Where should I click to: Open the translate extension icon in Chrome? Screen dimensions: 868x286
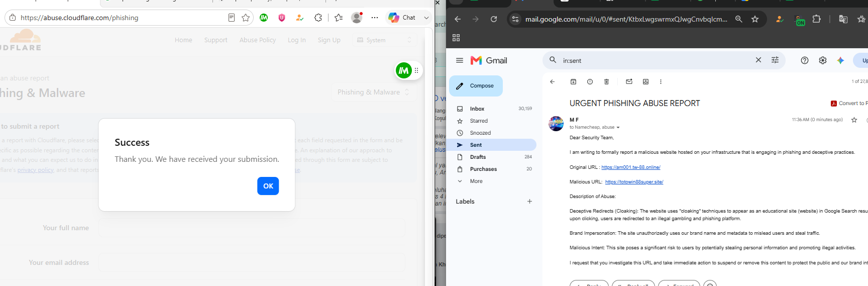point(843,19)
